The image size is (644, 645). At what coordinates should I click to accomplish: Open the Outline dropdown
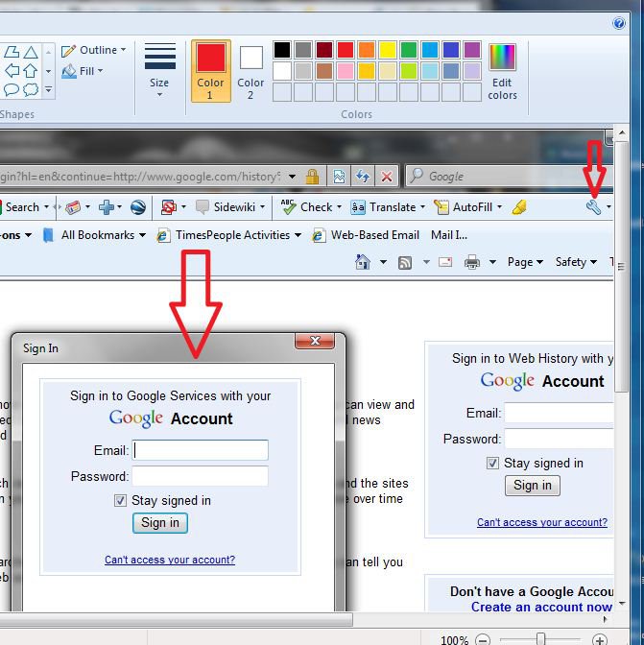(93, 50)
